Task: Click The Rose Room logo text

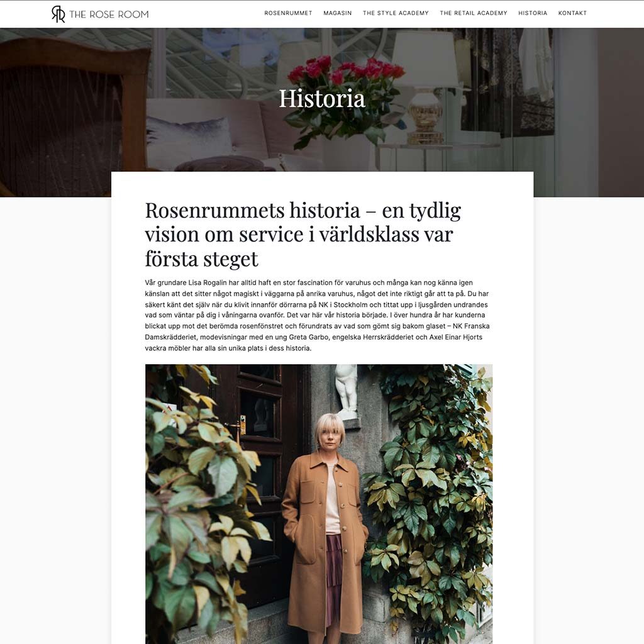Action: pyautogui.click(x=109, y=14)
